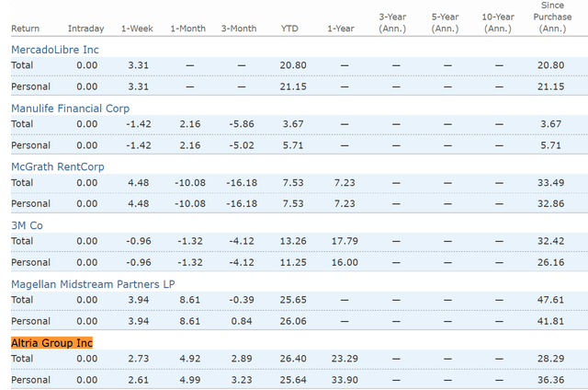Select Altria Personal YTD value 25.64
Screen dimensions: 588x390
(293, 380)
